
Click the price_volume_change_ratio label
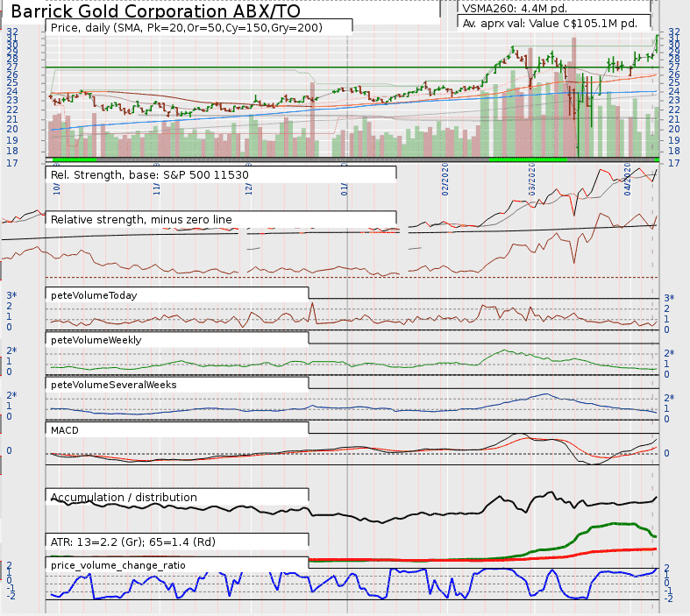pos(118,565)
